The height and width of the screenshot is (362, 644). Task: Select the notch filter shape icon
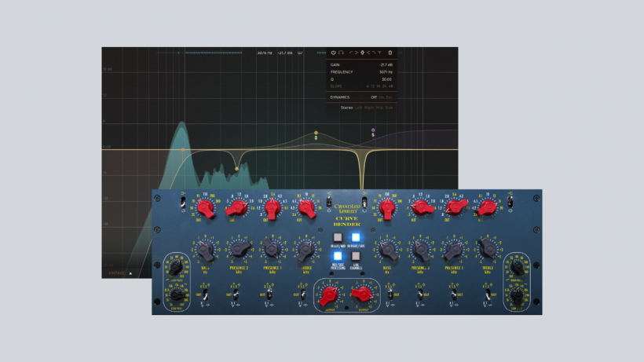coord(380,53)
